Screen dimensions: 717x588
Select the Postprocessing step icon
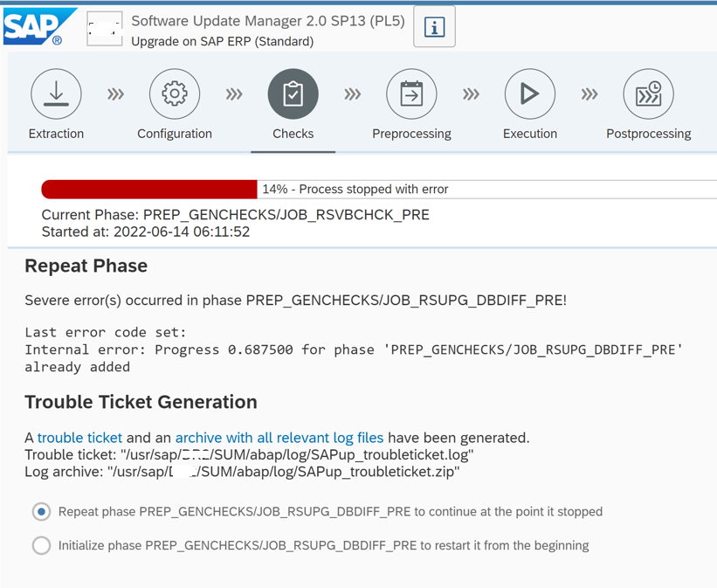coord(648,93)
